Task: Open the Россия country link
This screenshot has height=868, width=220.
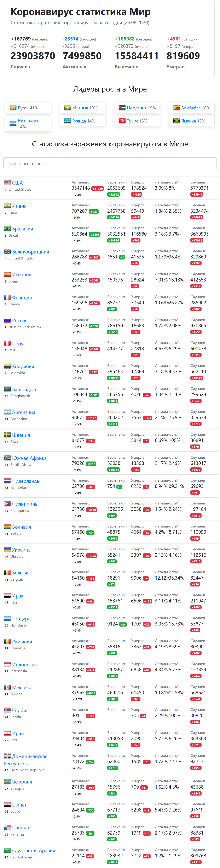Action: [20, 320]
